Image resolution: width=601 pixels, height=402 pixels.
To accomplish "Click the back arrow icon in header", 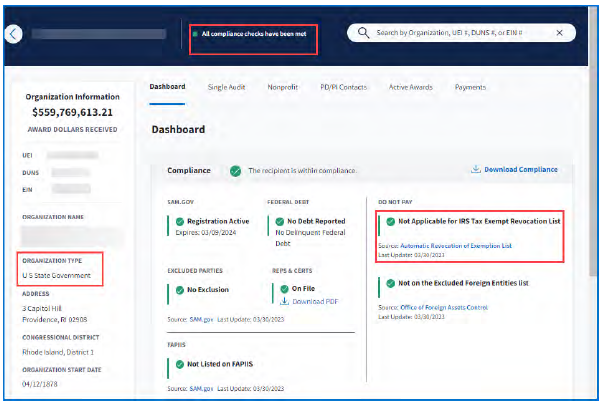I will pyautogui.click(x=13, y=34).
